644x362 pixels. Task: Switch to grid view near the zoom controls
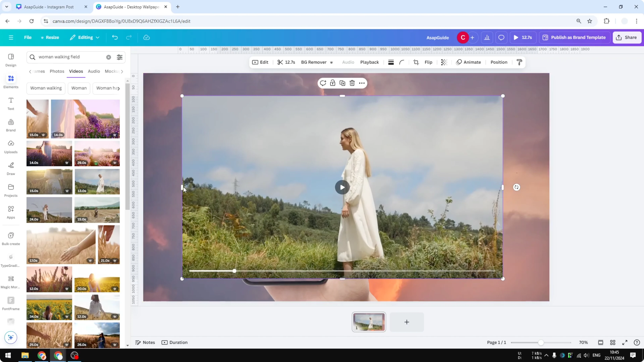point(613,342)
